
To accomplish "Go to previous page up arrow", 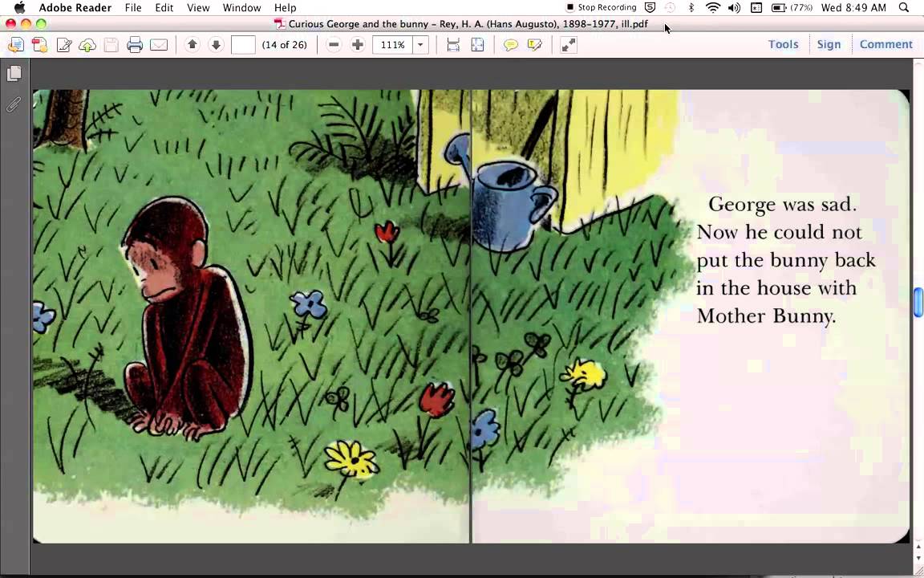I will (192, 45).
